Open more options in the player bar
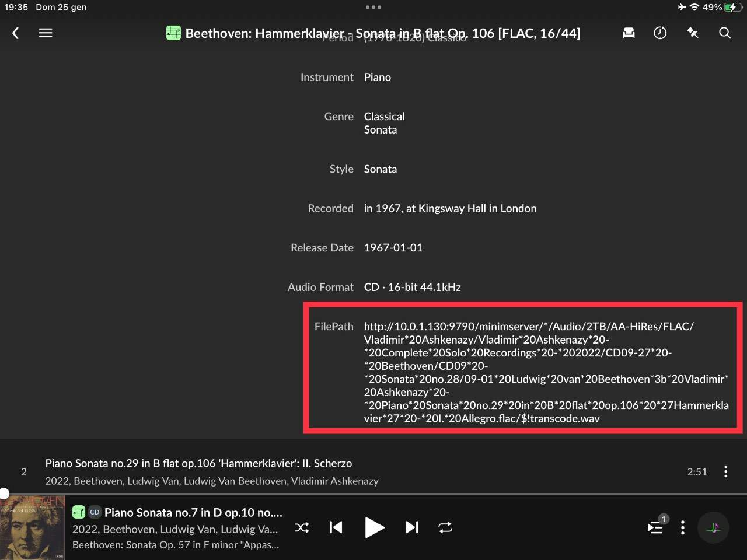Image resolution: width=747 pixels, height=560 pixels. pos(682,528)
